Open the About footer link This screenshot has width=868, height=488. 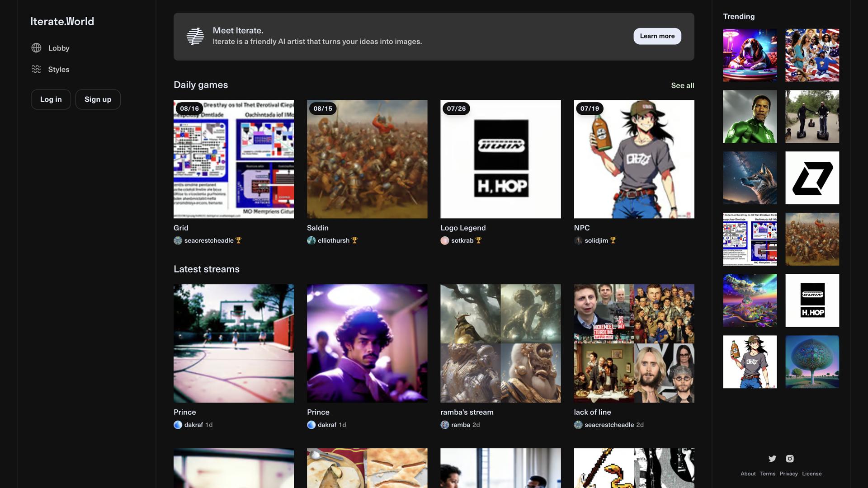[748, 474]
